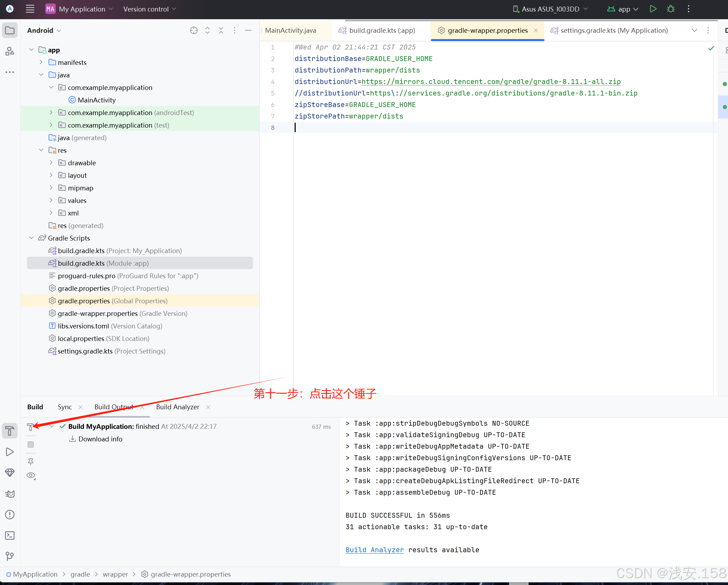Open the Resource Manager sidebar icon

click(x=10, y=51)
